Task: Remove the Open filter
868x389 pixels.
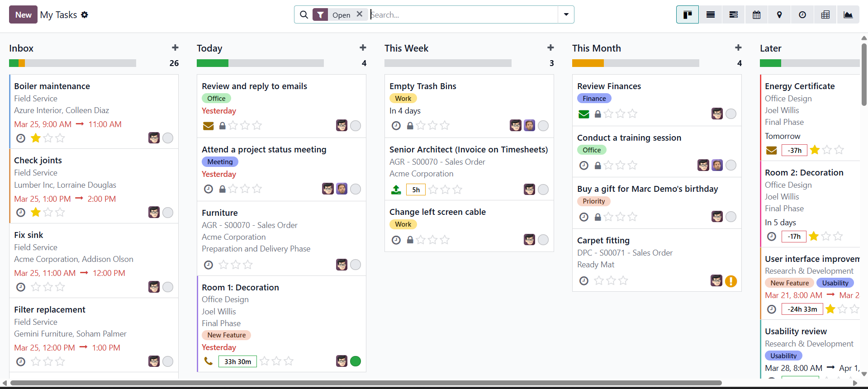Action: tap(360, 14)
